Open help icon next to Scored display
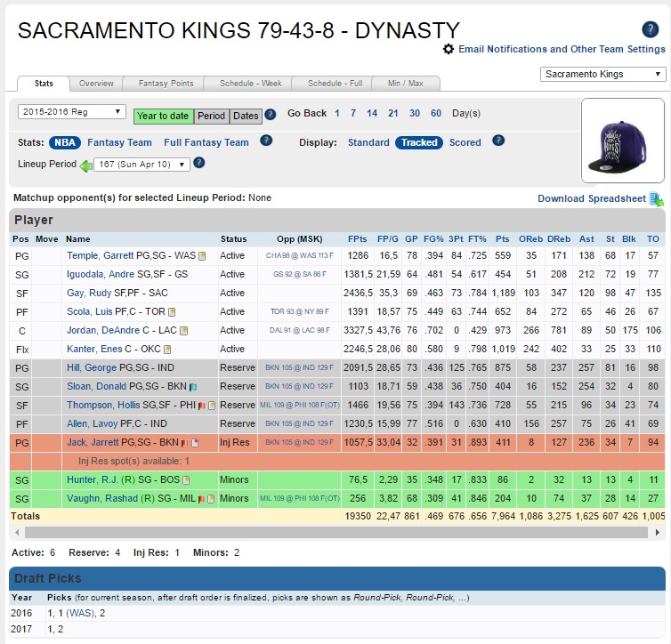671x644 pixels. 498,141
